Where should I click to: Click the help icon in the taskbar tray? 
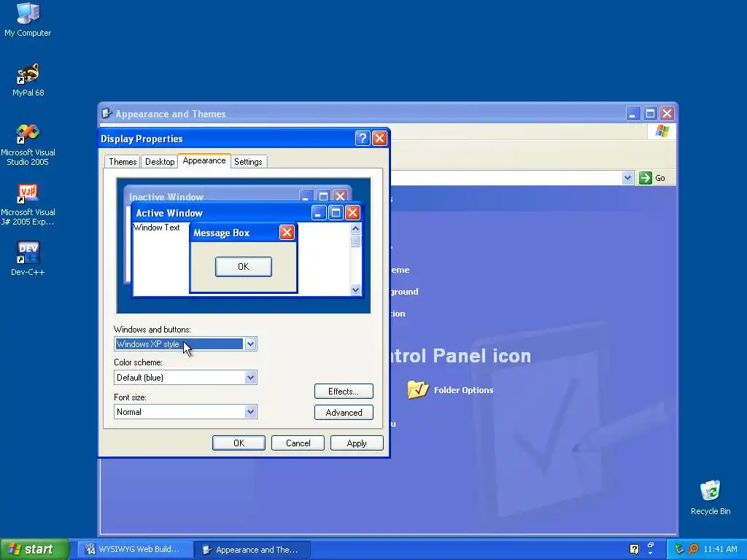634,549
